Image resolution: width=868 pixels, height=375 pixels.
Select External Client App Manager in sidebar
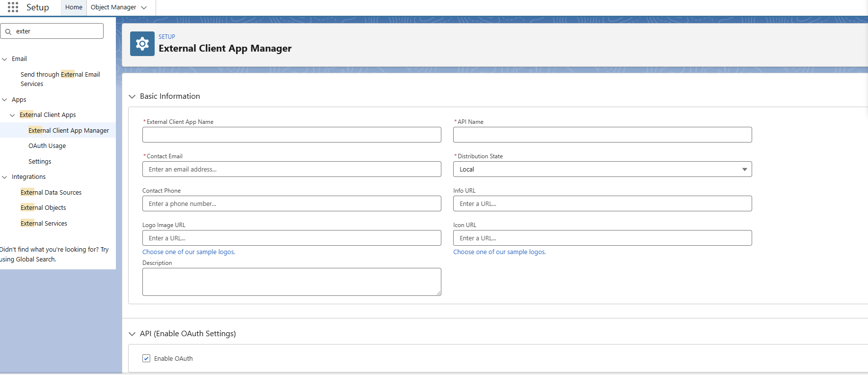click(69, 130)
